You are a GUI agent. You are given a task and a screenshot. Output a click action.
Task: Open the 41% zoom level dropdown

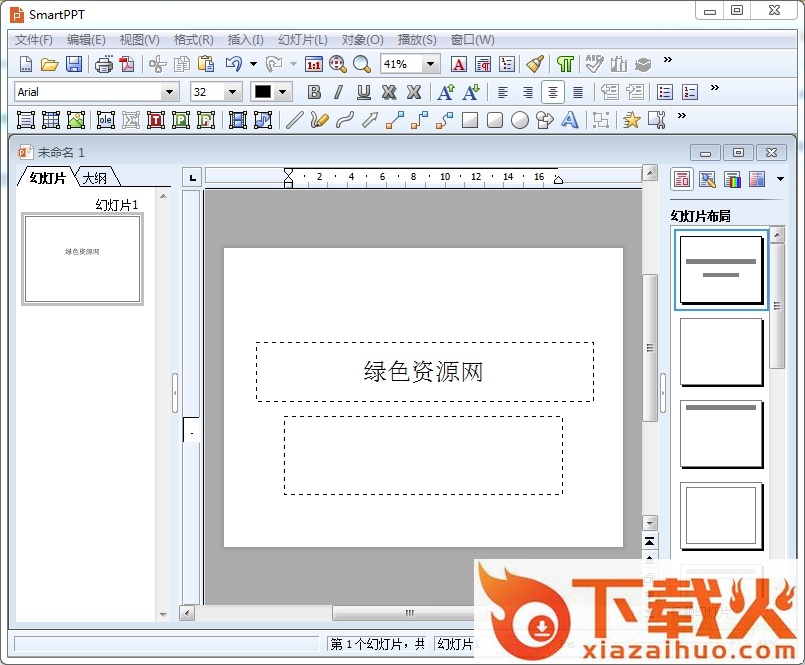coord(431,64)
